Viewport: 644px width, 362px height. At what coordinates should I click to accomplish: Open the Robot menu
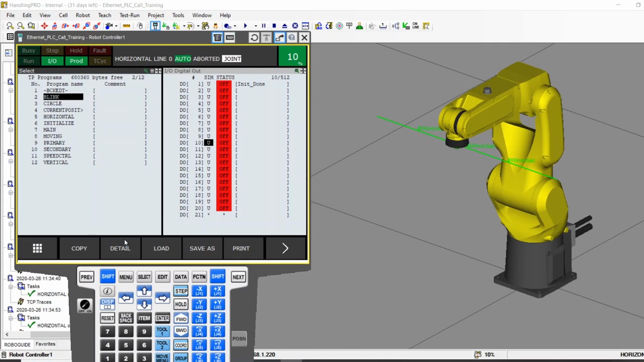(x=83, y=15)
